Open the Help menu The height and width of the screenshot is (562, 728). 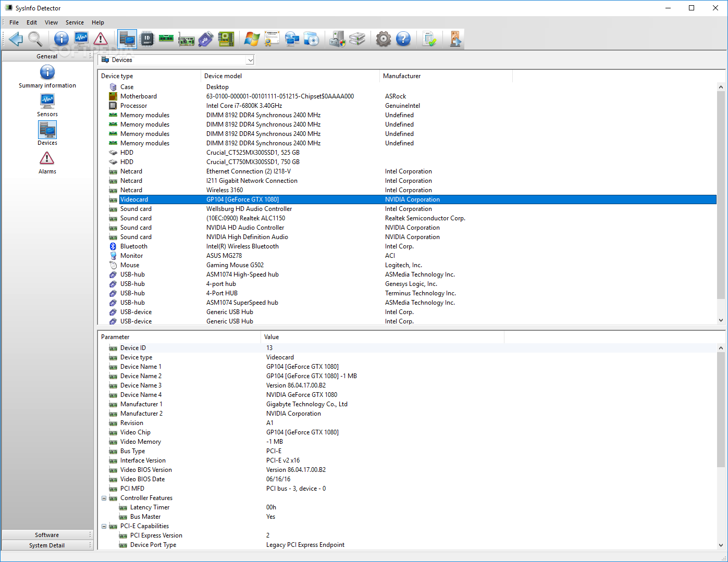pyautogui.click(x=98, y=22)
